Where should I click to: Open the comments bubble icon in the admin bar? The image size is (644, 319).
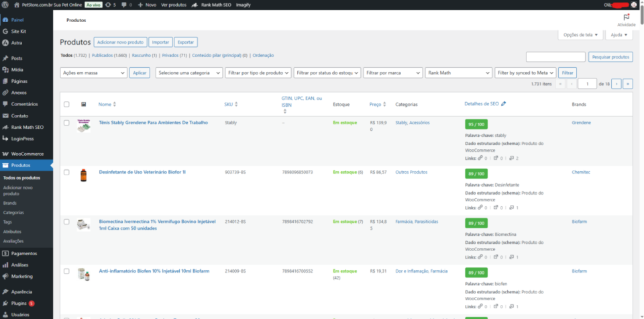[127, 5]
